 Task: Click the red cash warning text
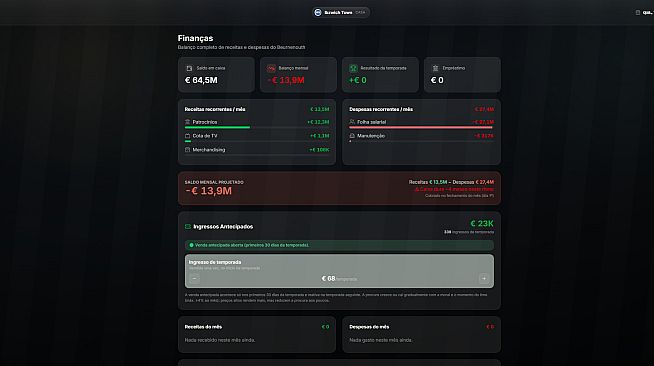(454, 189)
